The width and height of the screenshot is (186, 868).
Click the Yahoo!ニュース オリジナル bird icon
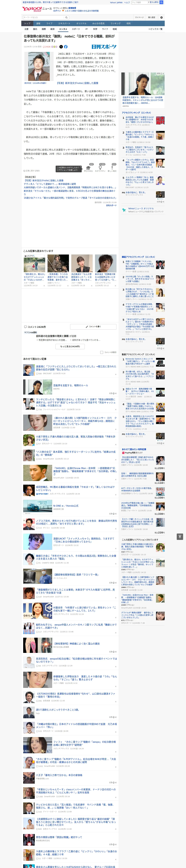click(124, 210)
